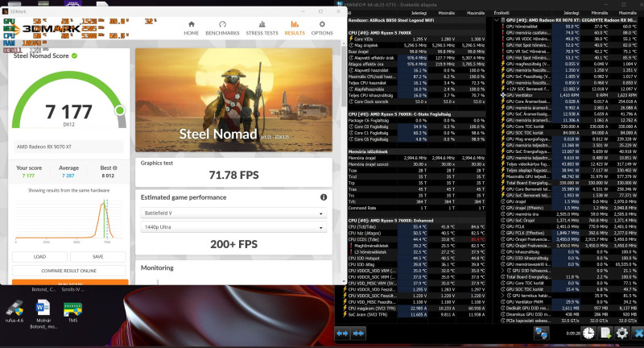The width and height of the screenshot is (644, 348).
Task: Click the estimated game performance info icon
Action: (x=324, y=197)
